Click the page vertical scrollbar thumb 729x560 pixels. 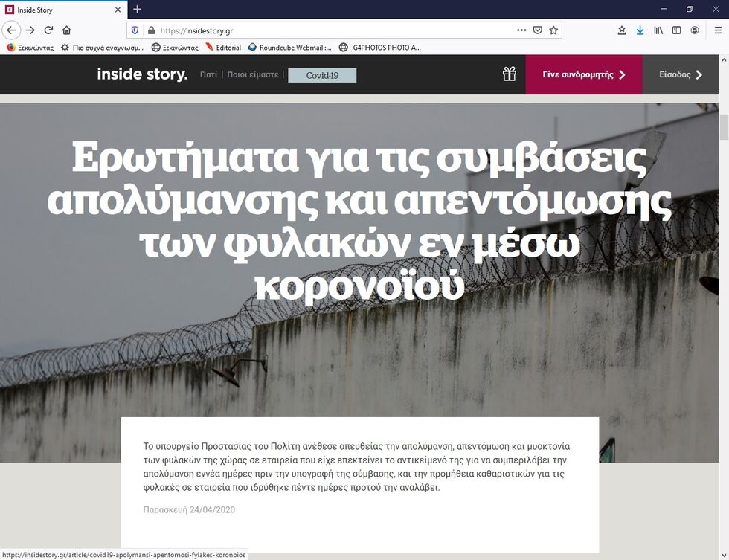(x=724, y=126)
